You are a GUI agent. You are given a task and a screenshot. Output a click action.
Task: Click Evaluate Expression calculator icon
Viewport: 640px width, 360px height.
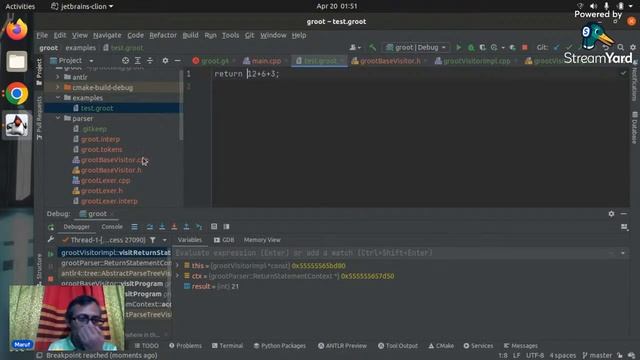[x=214, y=227]
